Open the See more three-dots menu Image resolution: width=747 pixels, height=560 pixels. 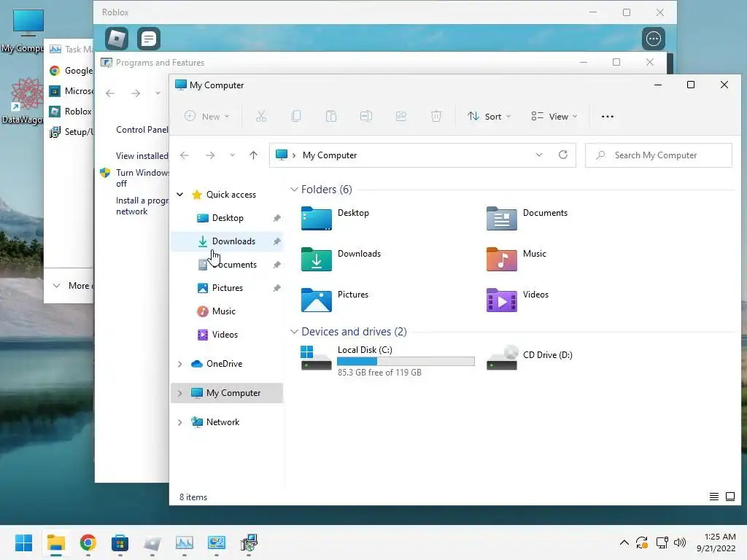tap(608, 116)
